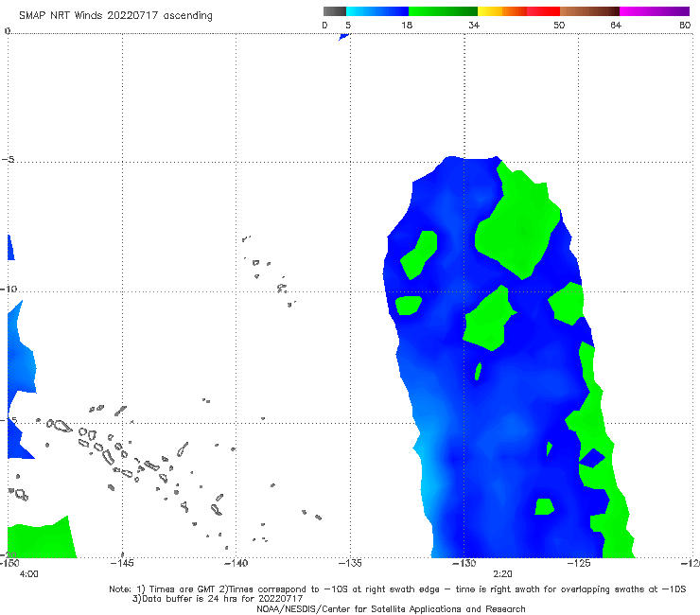Click the '50' color bar label

559,25
